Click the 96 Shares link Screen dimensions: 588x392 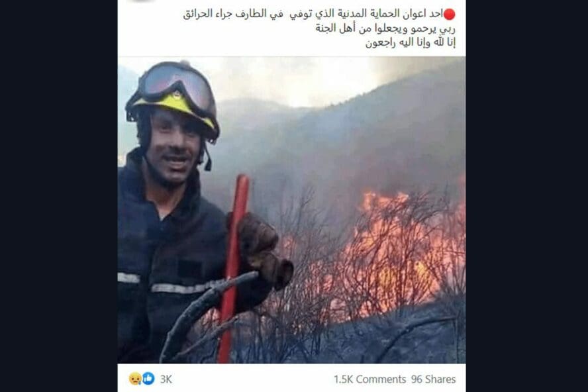click(x=433, y=379)
